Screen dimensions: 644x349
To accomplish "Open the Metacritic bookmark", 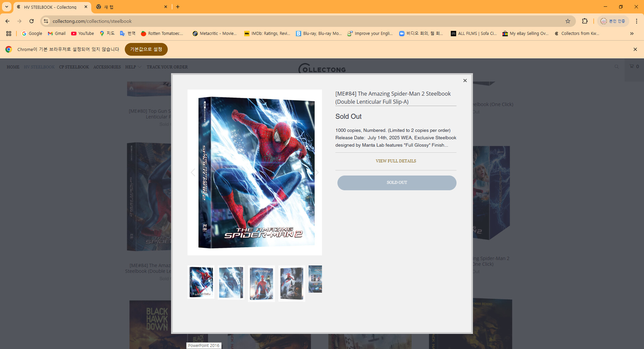I will click(x=215, y=34).
